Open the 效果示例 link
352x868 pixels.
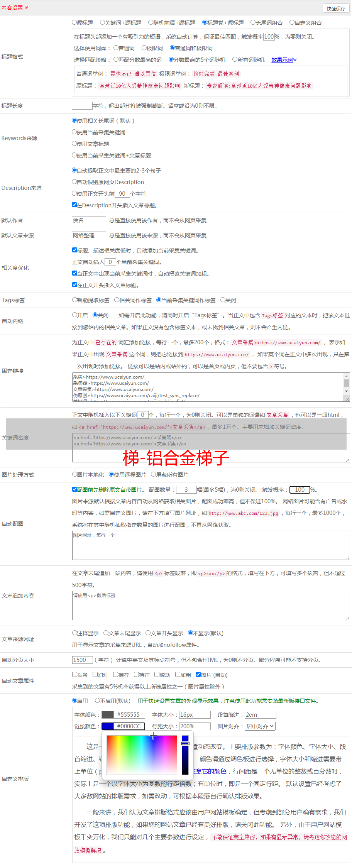tap(284, 59)
